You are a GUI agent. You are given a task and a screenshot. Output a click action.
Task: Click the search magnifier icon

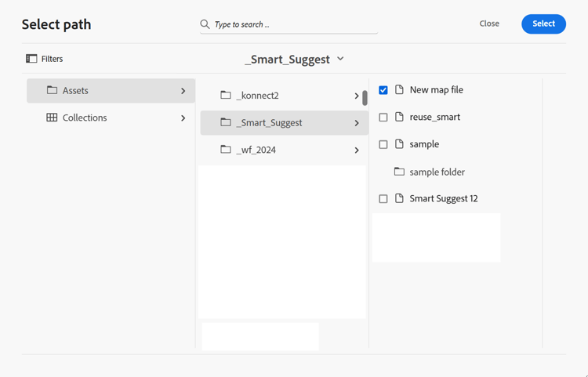(x=205, y=24)
